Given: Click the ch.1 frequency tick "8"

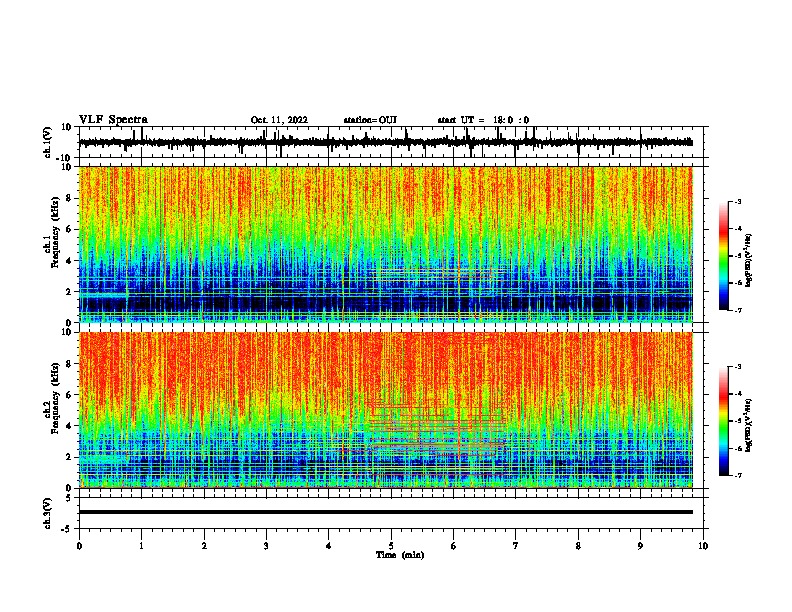Looking at the screenshot, I should coord(69,198).
